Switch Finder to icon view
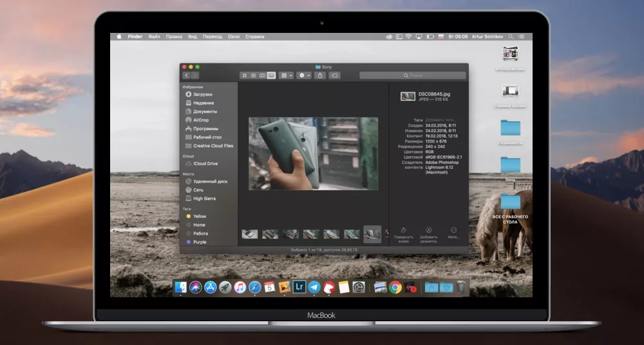The height and width of the screenshot is (345, 644). pos(244,75)
